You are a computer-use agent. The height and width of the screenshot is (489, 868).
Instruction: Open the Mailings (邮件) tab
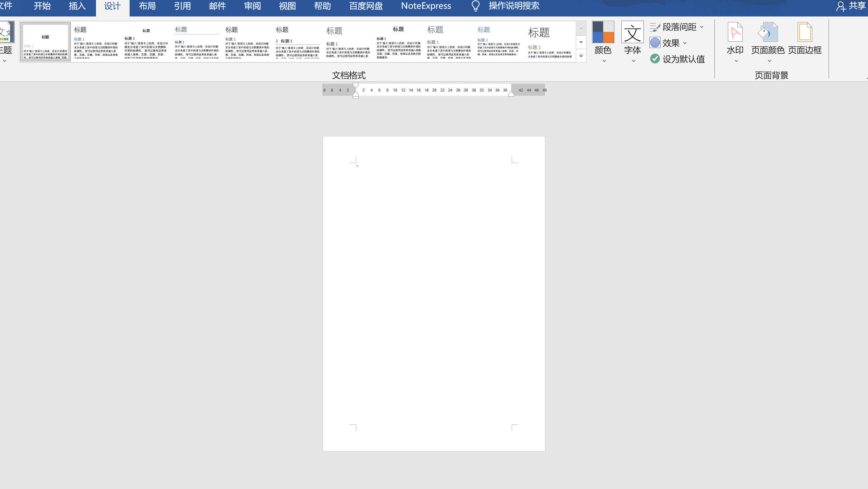(x=218, y=6)
